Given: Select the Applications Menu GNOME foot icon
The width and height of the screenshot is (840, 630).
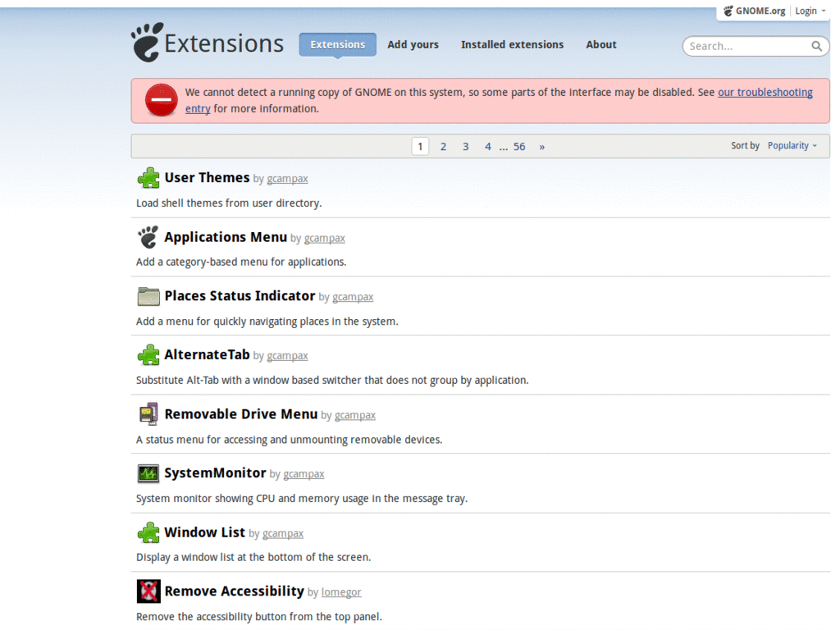Looking at the screenshot, I should [148, 236].
